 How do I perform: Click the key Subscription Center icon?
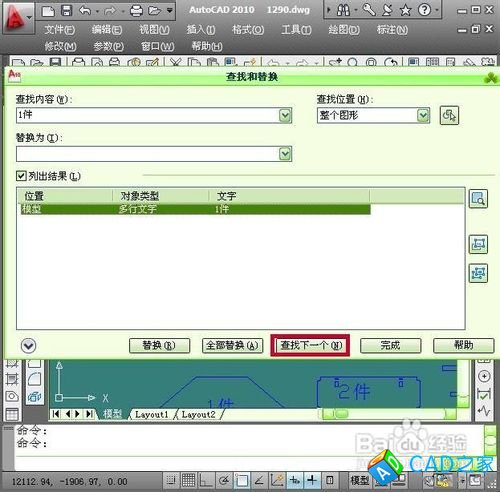coord(369,10)
